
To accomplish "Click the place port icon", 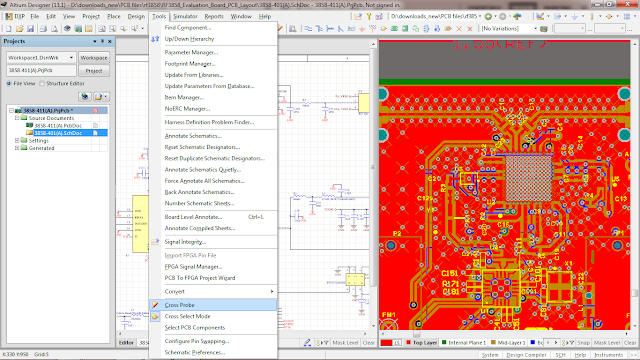I will (448, 29).
